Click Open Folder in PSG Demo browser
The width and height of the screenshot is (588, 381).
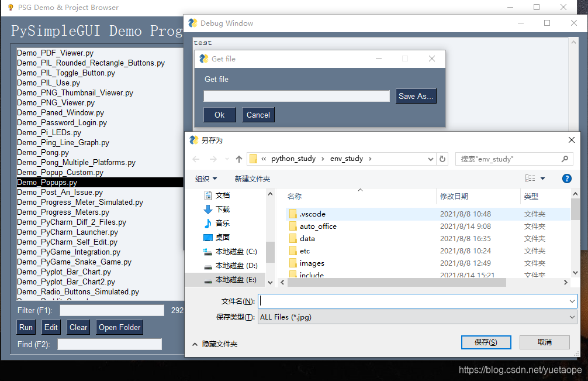point(120,327)
